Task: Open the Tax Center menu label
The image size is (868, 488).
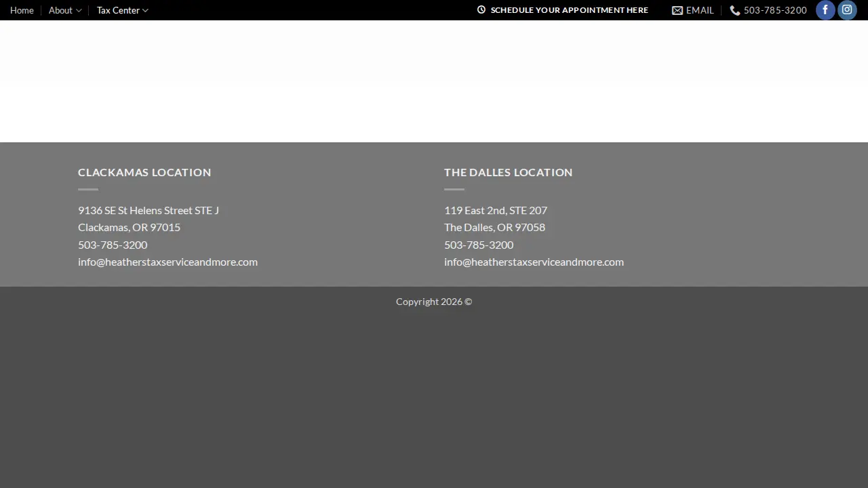Action: coord(118,10)
